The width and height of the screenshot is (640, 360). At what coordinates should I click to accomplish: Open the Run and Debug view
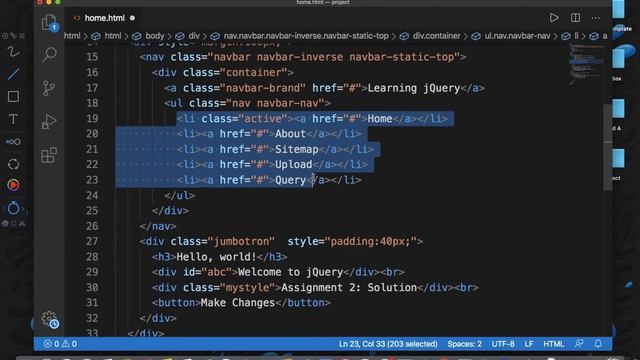coord(49,122)
